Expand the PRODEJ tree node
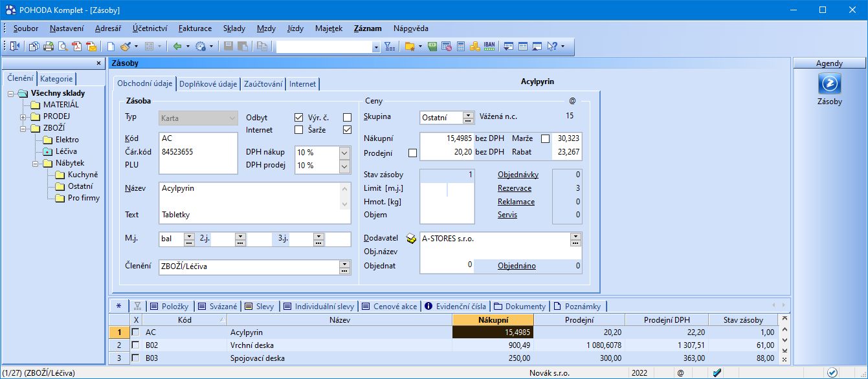 pyautogui.click(x=23, y=116)
